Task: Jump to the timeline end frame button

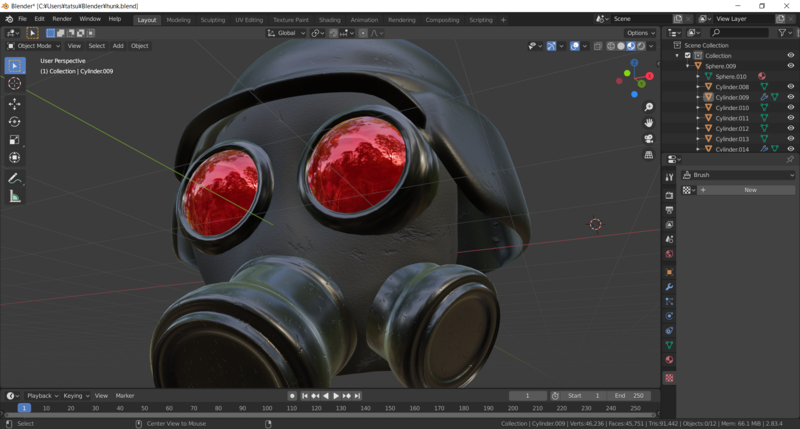Action: coord(358,396)
